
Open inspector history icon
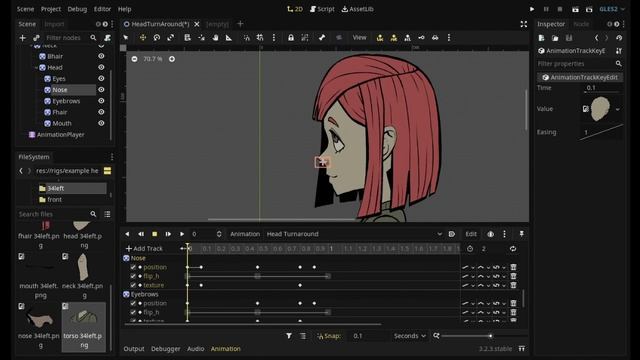click(x=619, y=38)
